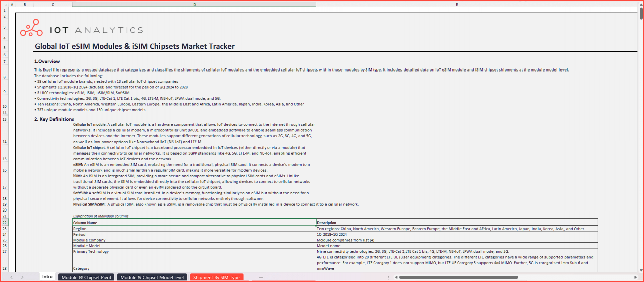Select column E header
This screenshot has height=282, width=644.
coord(457,4)
